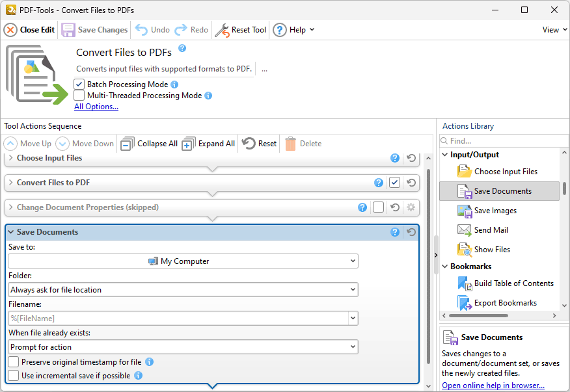Check Use incremental save if possible
This screenshot has height=392, width=570.
14,376
